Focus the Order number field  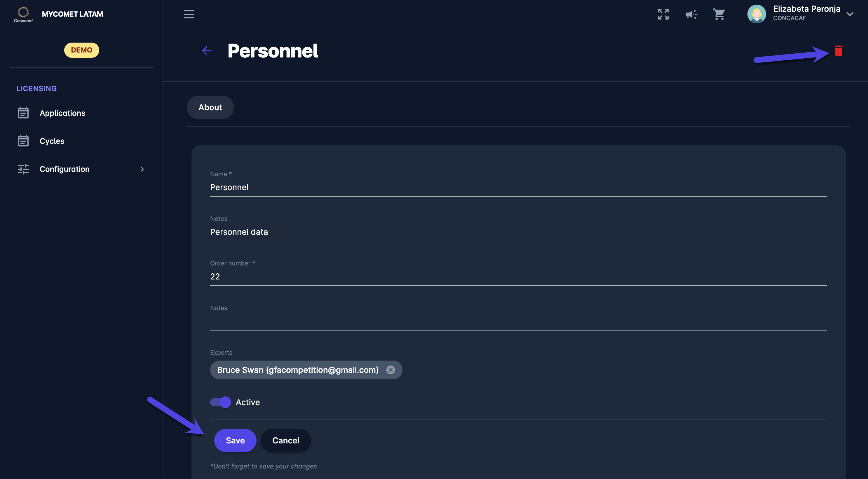coord(518,277)
